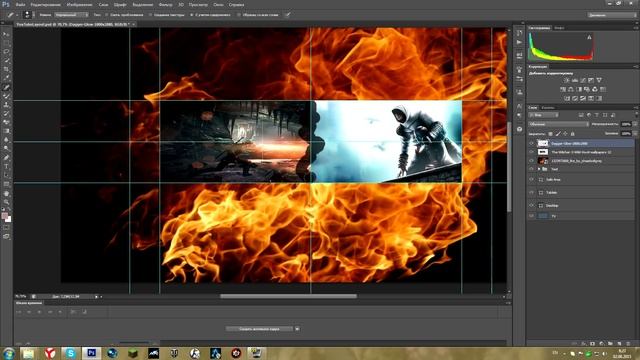Open the layer blend mode dropdown

point(558,124)
